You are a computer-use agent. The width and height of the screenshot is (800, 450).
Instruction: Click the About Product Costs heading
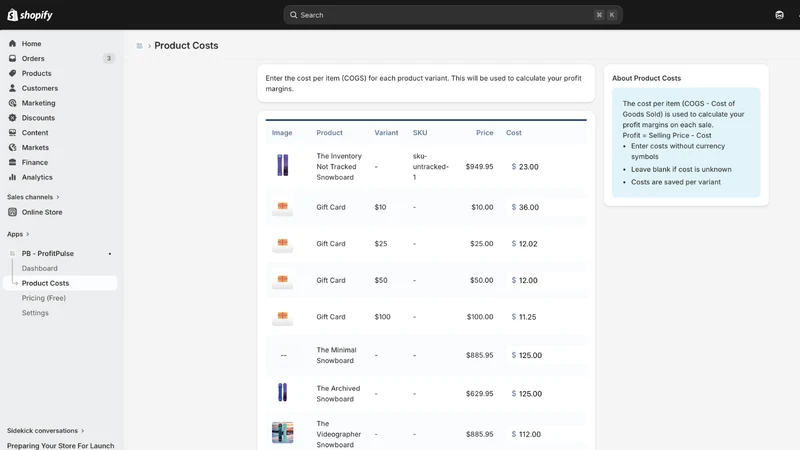pos(646,78)
